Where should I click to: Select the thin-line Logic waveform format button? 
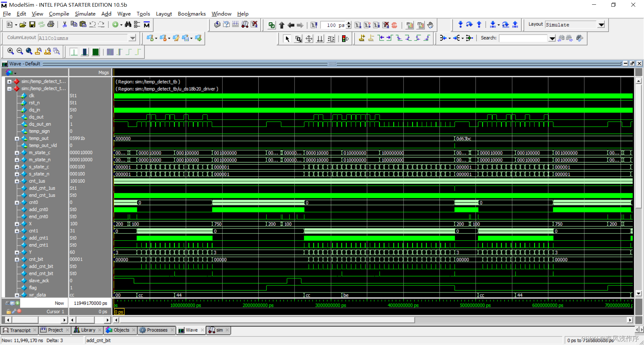pos(74,52)
